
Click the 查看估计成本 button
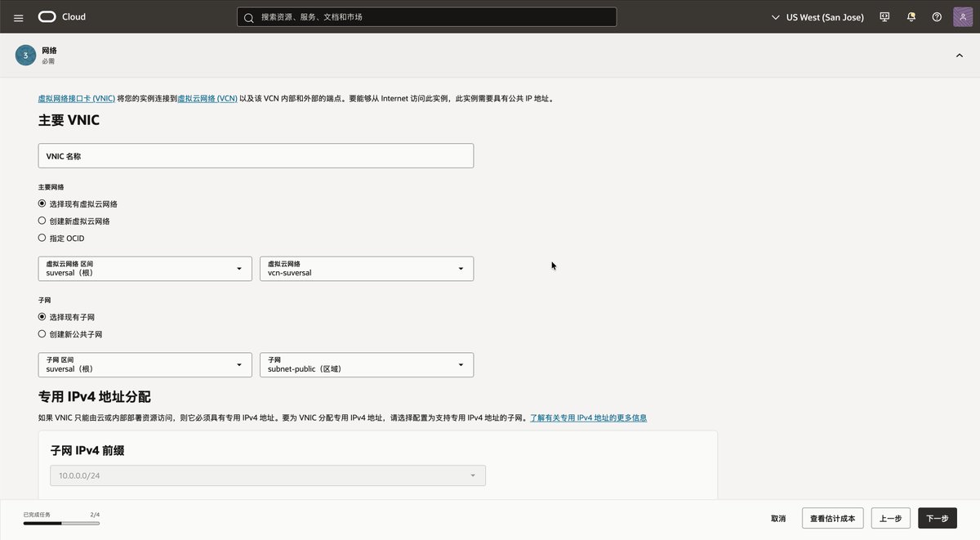coord(833,518)
